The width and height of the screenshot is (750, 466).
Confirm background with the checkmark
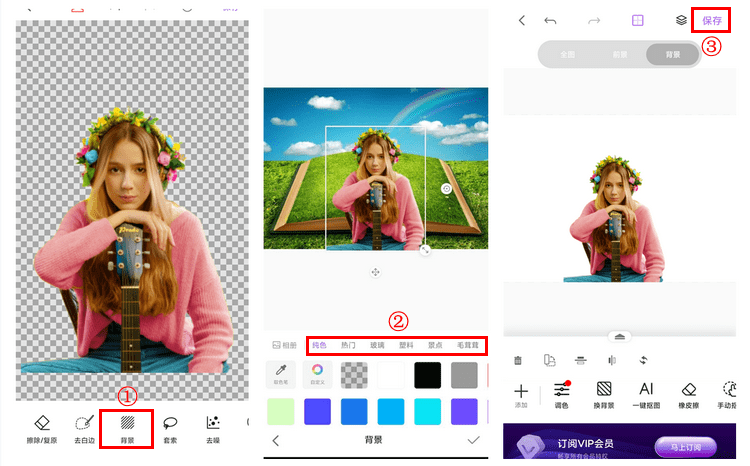(x=473, y=440)
